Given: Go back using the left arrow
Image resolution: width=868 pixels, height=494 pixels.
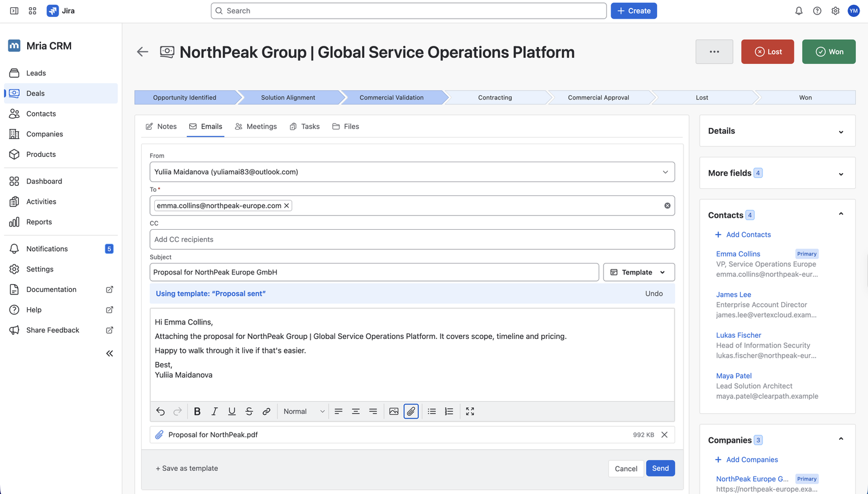Looking at the screenshot, I should [x=142, y=52].
